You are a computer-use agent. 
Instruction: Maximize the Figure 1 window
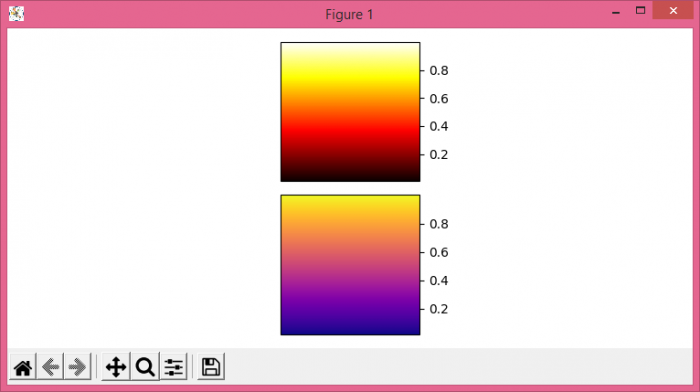pos(641,11)
